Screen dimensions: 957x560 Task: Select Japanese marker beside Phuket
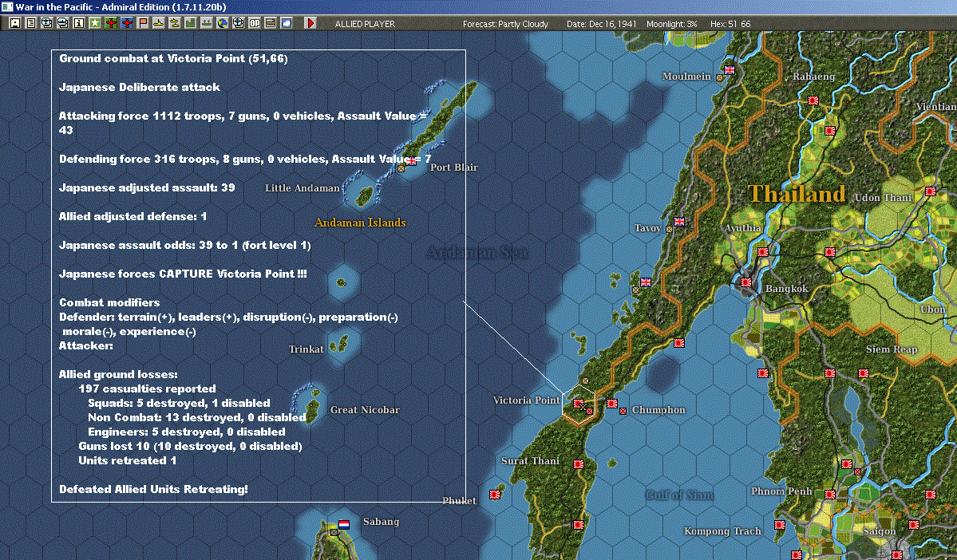(x=495, y=494)
